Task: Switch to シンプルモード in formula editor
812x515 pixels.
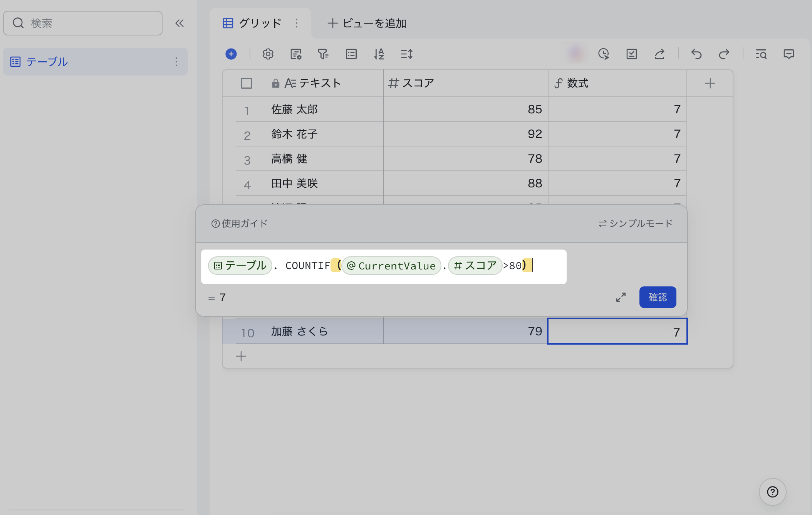Action: click(636, 224)
